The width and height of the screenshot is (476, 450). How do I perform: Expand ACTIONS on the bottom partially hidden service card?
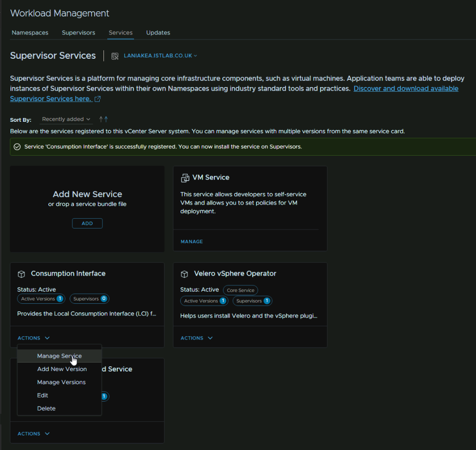point(33,434)
